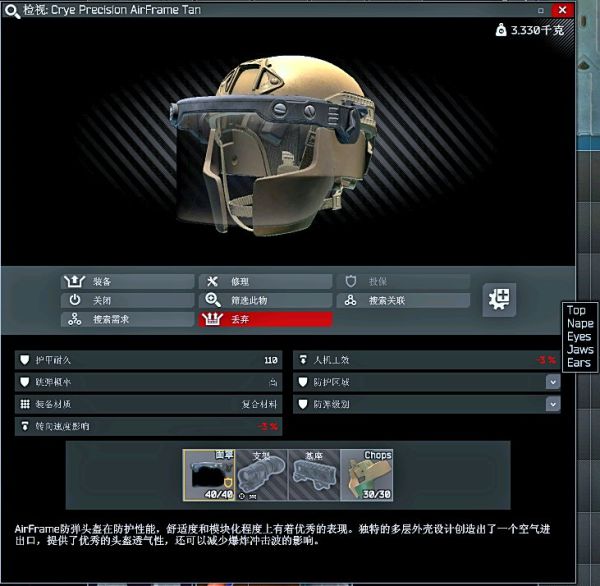600x586 pixels.
Task: Click 筛选此物 filter by item magnifier
Action: 265,300
